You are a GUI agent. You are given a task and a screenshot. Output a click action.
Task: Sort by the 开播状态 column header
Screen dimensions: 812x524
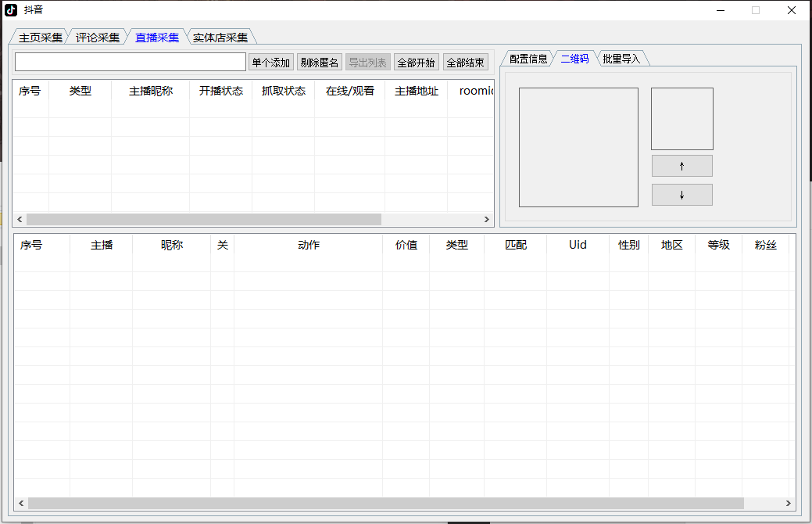pos(220,91)
